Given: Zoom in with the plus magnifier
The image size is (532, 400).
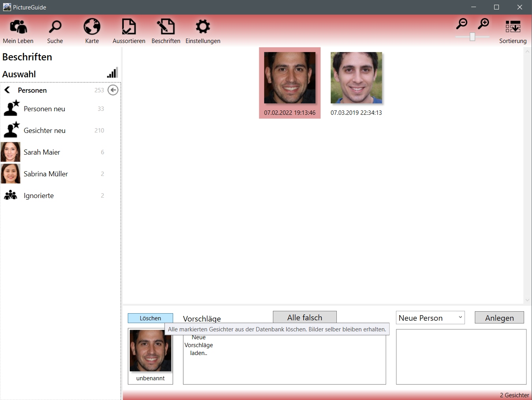Looking at the screenshot, I should coord(483,24).
